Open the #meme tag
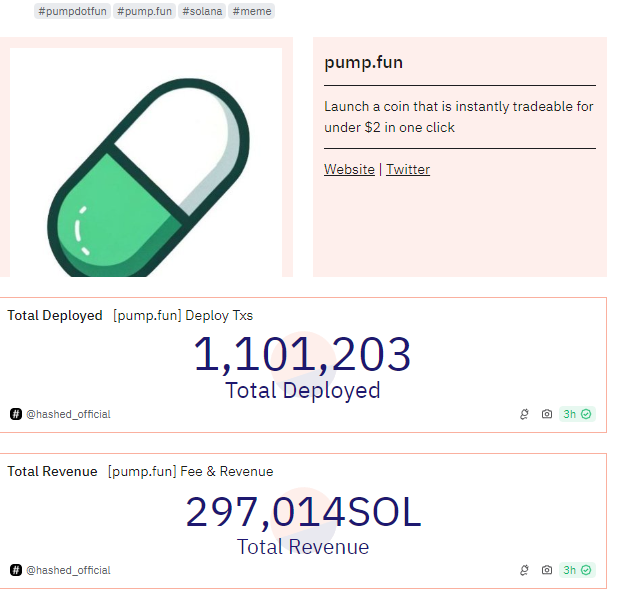This screenshot has height=605, width=618. [x=251, y=11]
